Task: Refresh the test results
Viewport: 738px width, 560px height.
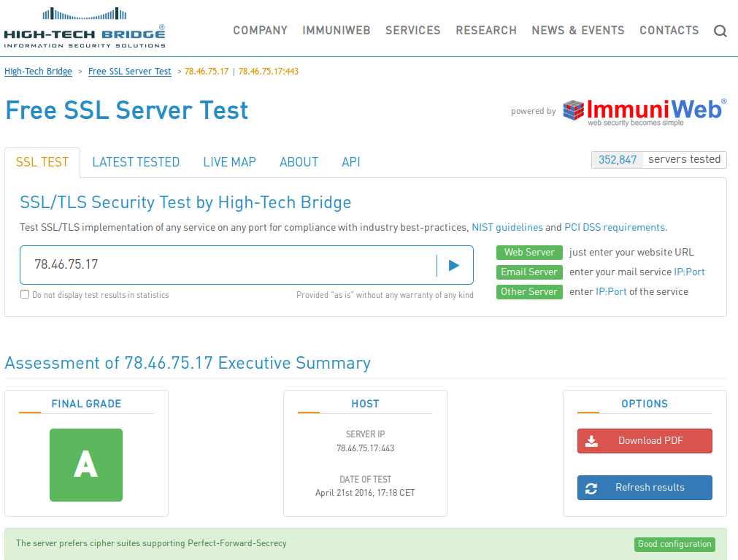Action: click(645, 488)
